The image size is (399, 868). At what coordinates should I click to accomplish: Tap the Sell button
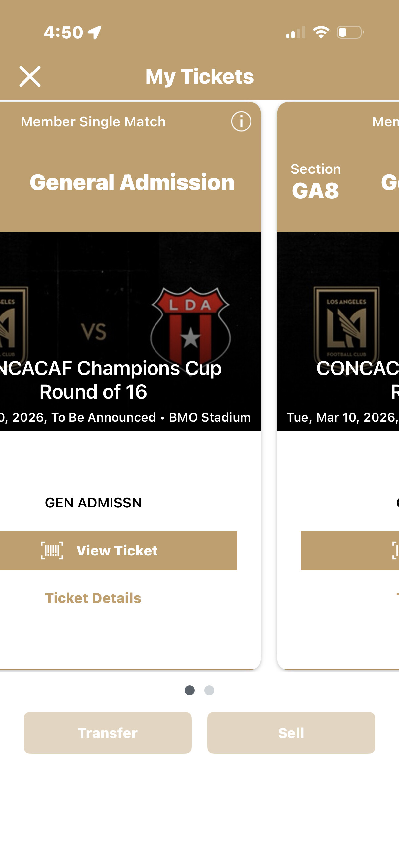tap(291, 733)
